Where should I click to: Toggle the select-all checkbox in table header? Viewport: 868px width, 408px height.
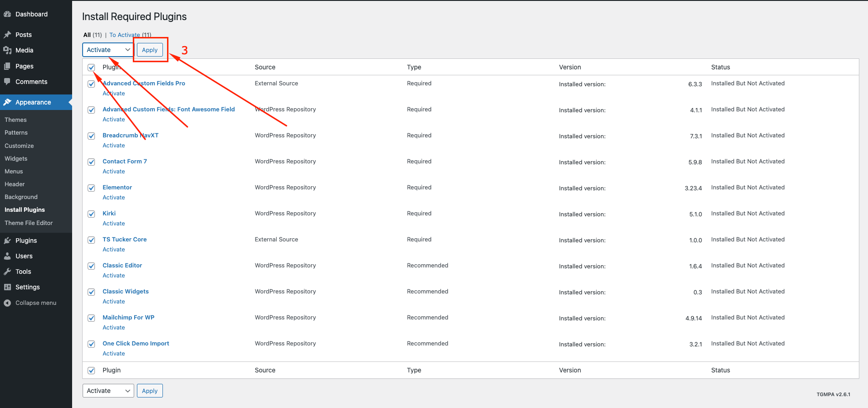[x=91, y=68]
